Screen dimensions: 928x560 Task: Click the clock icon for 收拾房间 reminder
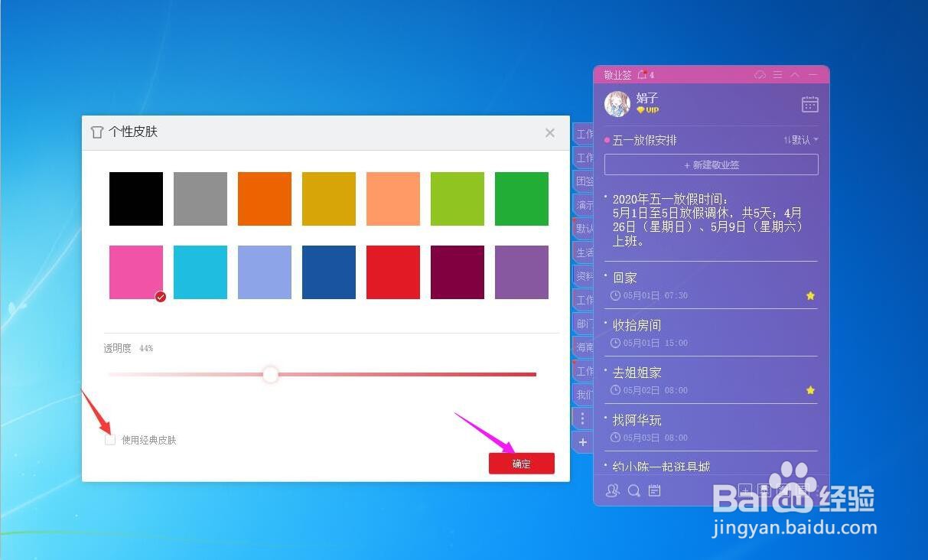coord(615,343)
